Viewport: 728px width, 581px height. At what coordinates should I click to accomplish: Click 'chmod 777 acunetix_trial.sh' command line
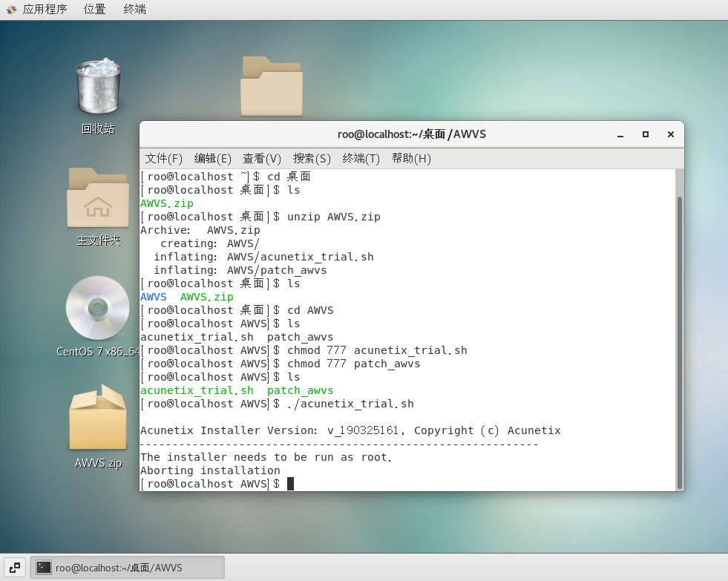click(377, 350)
